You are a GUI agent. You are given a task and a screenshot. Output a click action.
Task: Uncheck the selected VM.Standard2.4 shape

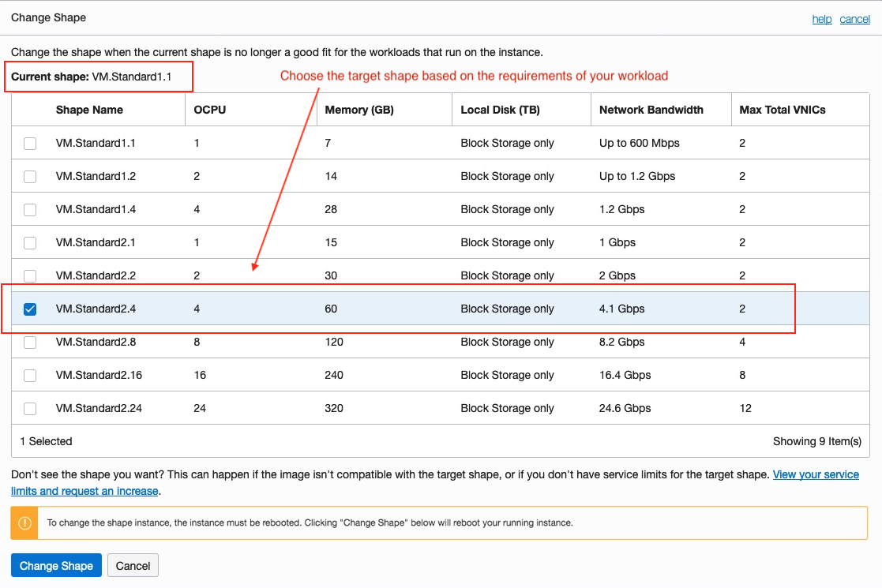29,309
